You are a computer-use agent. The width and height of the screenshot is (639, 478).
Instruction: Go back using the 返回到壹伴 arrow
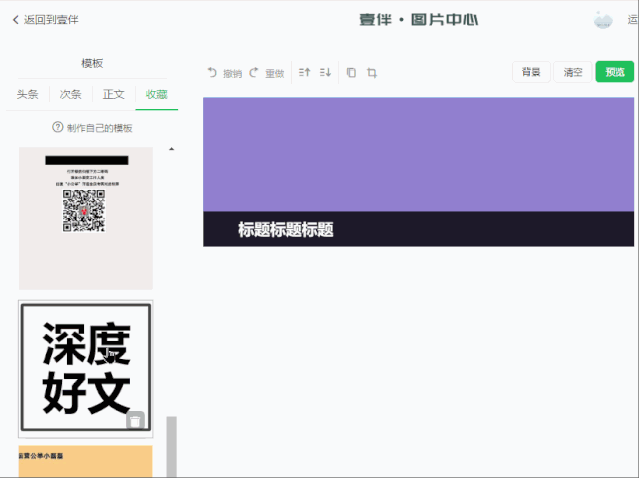(16, 19)
